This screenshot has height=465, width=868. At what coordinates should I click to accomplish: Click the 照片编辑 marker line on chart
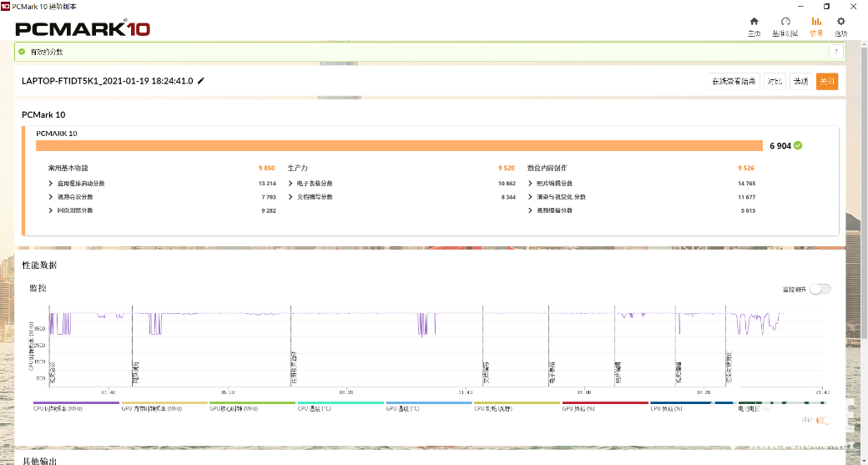pos(614,346)
